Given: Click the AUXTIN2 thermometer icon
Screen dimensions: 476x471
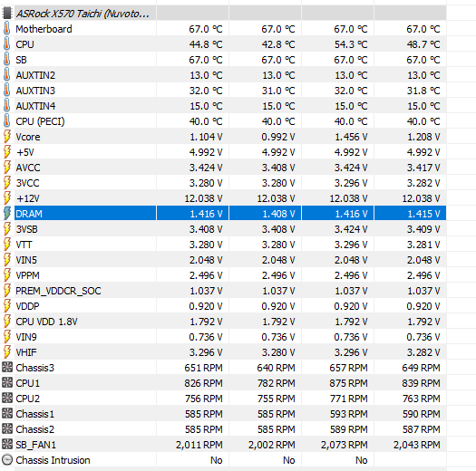Looking at the screenshot, I should [6, 75].
